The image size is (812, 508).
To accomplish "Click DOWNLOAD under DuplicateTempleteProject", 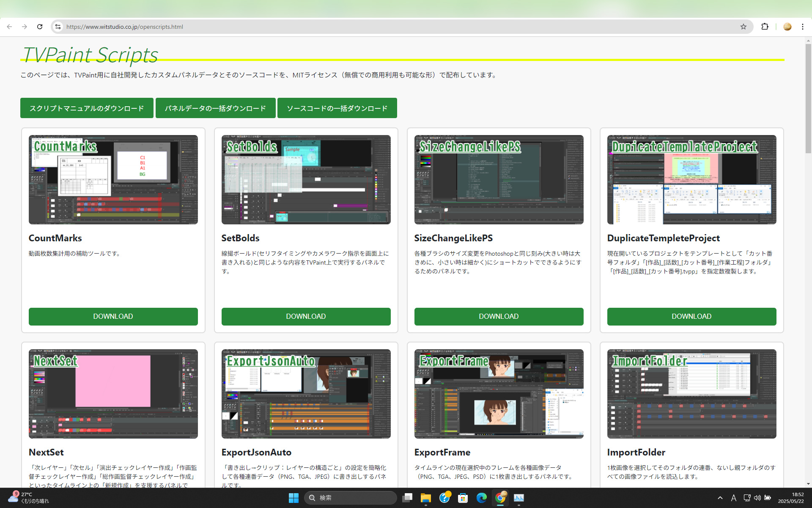I will 692,317.
